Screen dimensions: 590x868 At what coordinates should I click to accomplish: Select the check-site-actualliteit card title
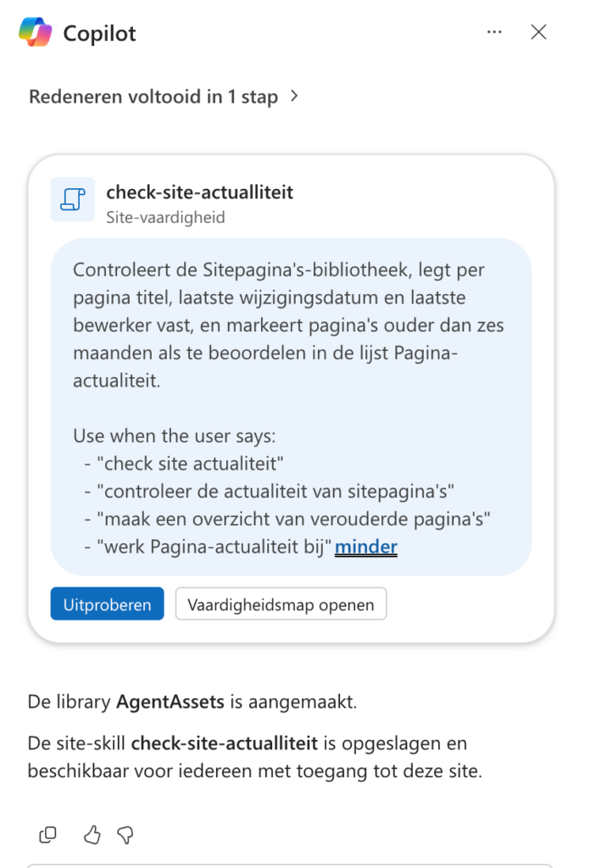(x=200, y=192)
